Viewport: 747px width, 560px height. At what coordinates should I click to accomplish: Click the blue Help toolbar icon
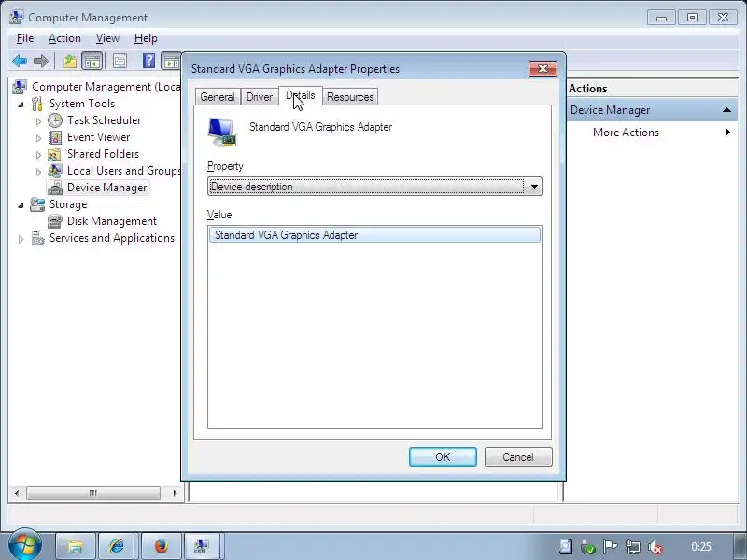coord(148,61)
